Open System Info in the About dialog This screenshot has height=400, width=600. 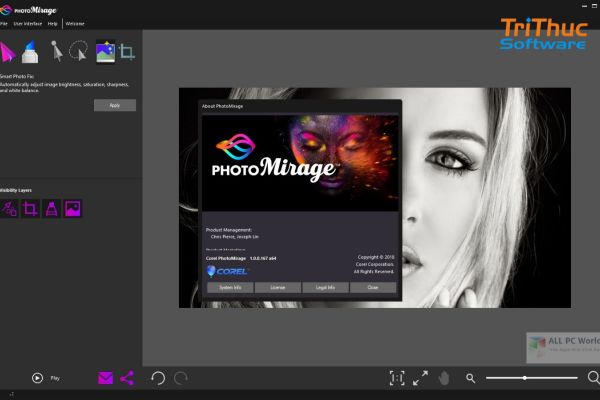[x=230, y=287]
